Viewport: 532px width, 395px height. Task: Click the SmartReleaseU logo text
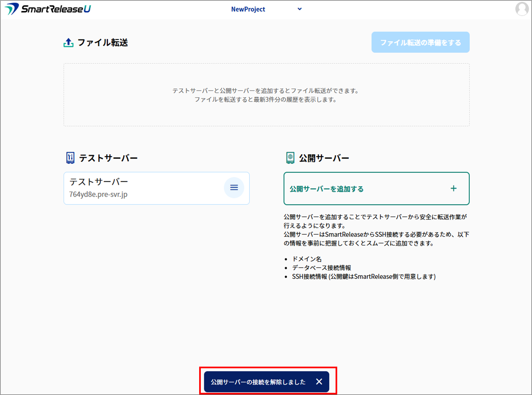coord(56,9)
